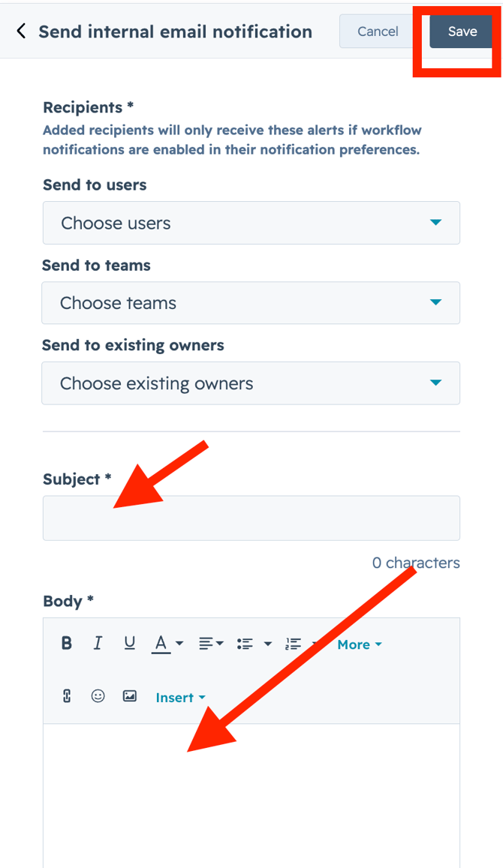
Task: Click the Cancel button
Action: (378, 32)
